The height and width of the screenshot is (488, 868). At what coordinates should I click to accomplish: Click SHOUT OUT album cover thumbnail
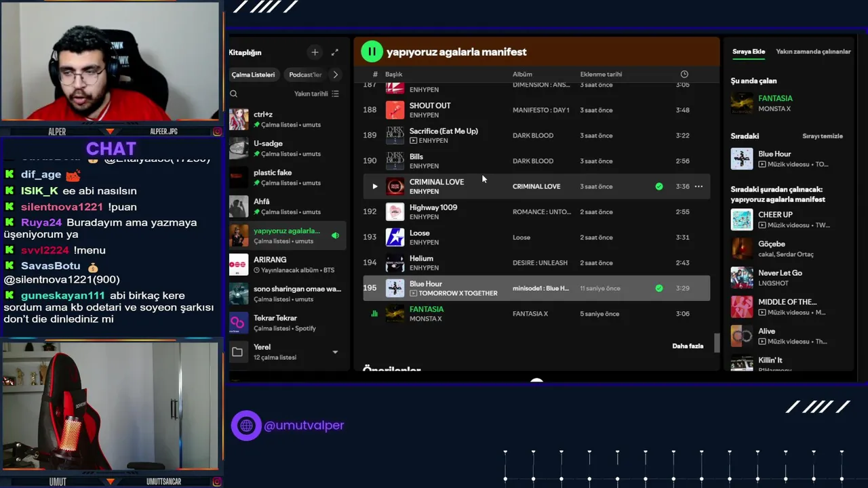(395, 110)
